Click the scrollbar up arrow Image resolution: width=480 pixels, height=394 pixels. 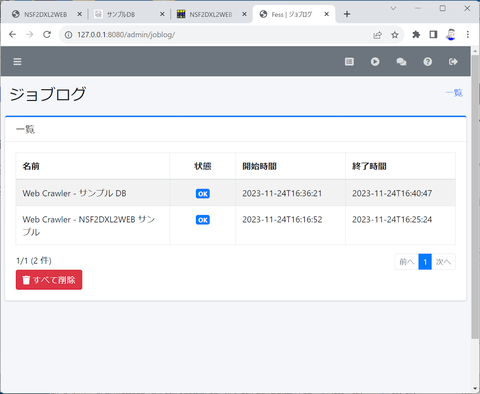click(x=475, y=51)
